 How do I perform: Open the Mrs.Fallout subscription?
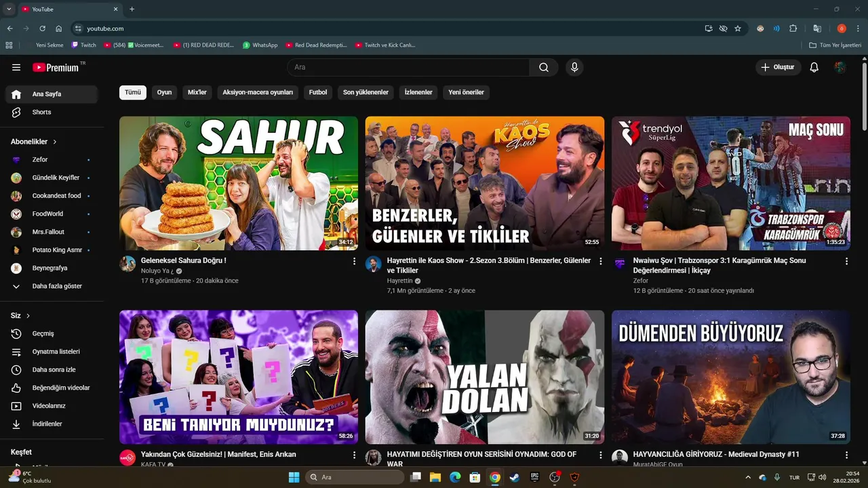pos(52,232)
